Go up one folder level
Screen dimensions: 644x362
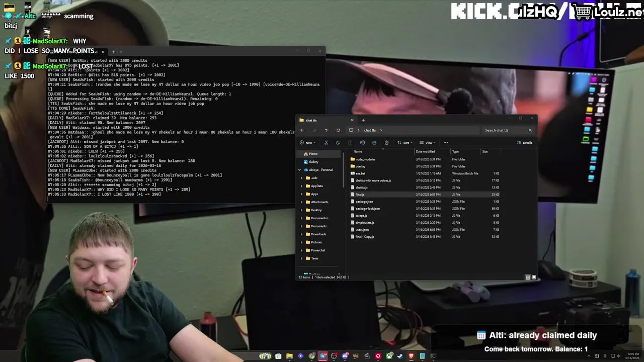point(326,130)
